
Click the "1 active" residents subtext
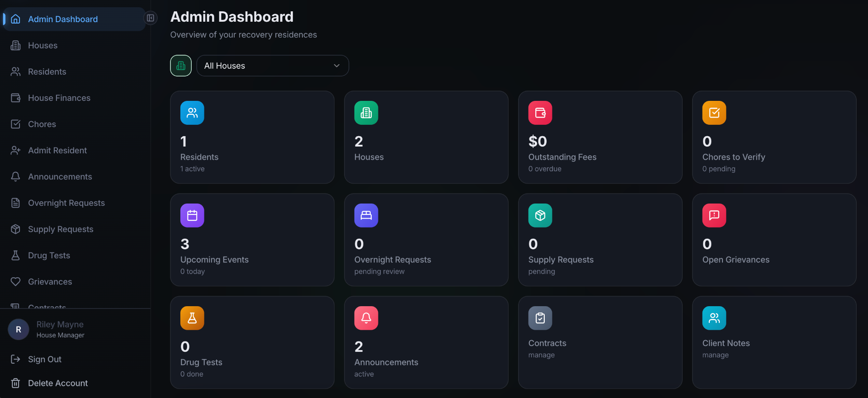(193, 169)
